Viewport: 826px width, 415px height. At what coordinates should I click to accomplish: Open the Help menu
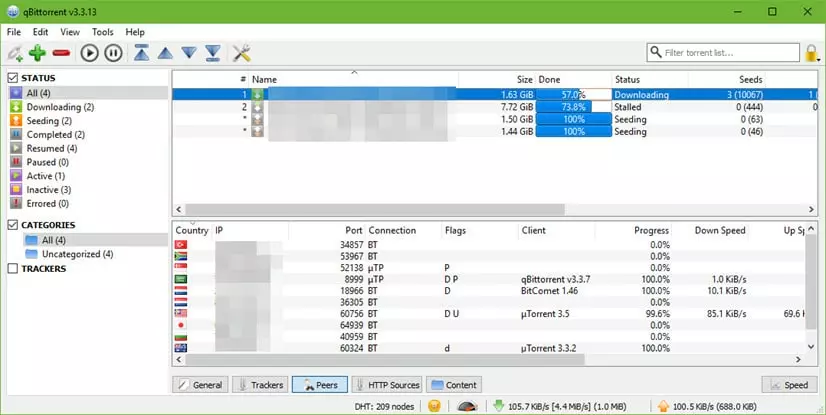tap(135, 32)
